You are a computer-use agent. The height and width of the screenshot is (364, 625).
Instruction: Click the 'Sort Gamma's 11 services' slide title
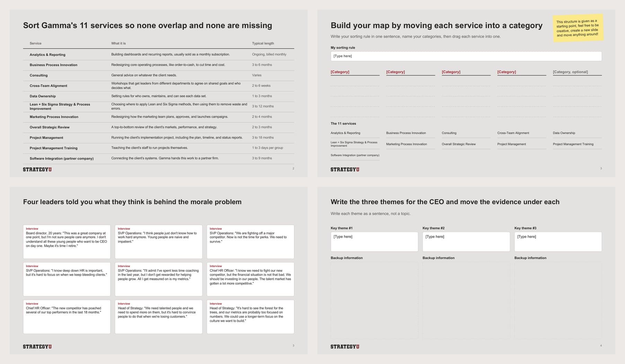[148, 25]
